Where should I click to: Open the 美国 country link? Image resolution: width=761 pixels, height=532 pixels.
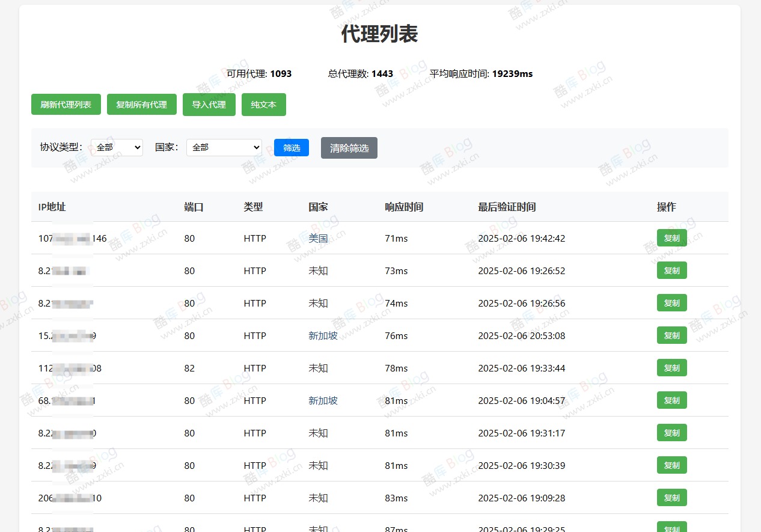pyautogui.click(x=318, y=239)
